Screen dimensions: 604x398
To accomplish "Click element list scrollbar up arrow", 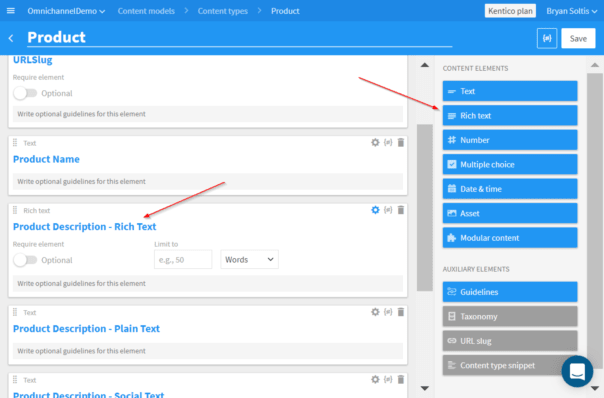I will [424, 65].
